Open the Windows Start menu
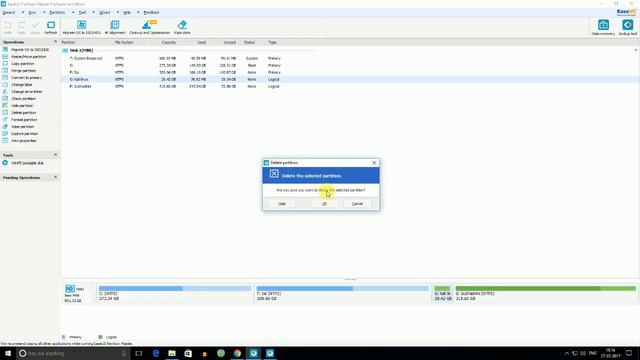This screenshot has height=360, width=640. (x=8, y=353)
